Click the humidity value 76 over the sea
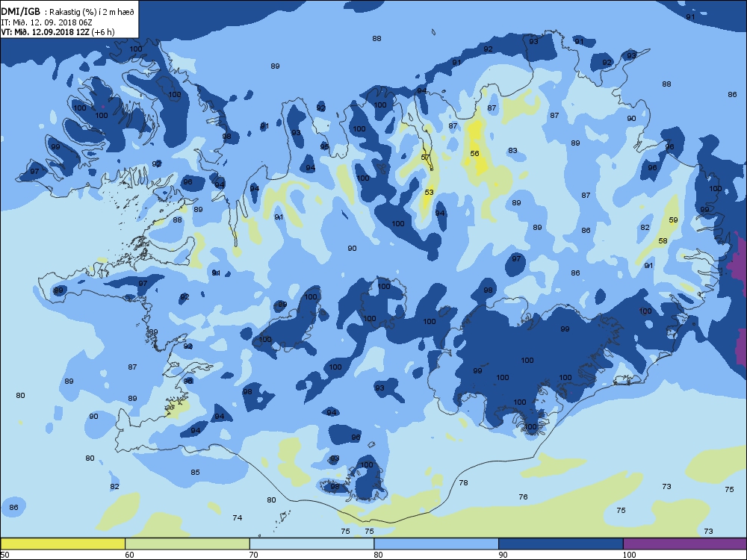The width and height of the screenshot is (747, 560). tap(523, 497)
